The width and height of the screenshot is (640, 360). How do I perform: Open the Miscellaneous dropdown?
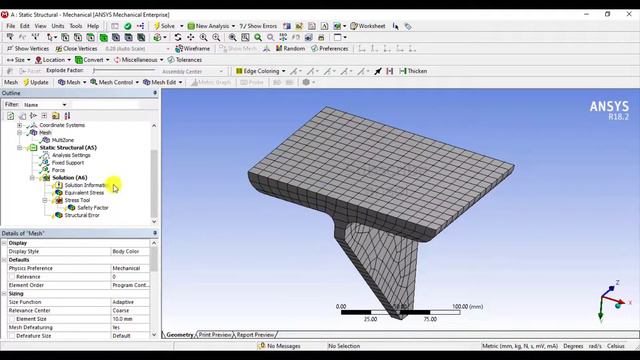point(138,60)
